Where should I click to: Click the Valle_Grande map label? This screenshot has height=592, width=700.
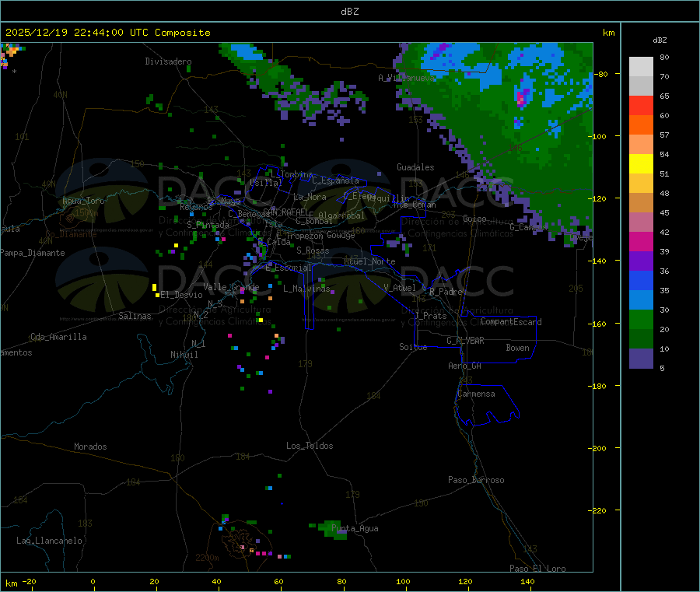(231, 287)
